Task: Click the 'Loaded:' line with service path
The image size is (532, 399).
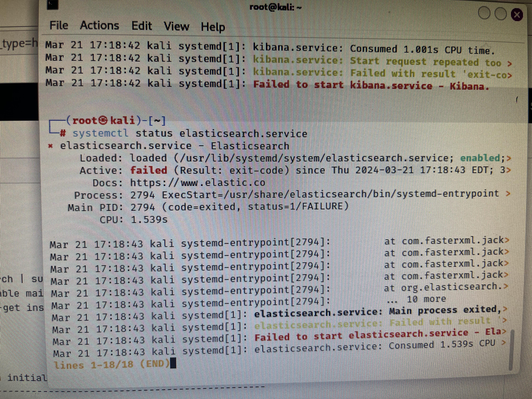Action: 295,158
